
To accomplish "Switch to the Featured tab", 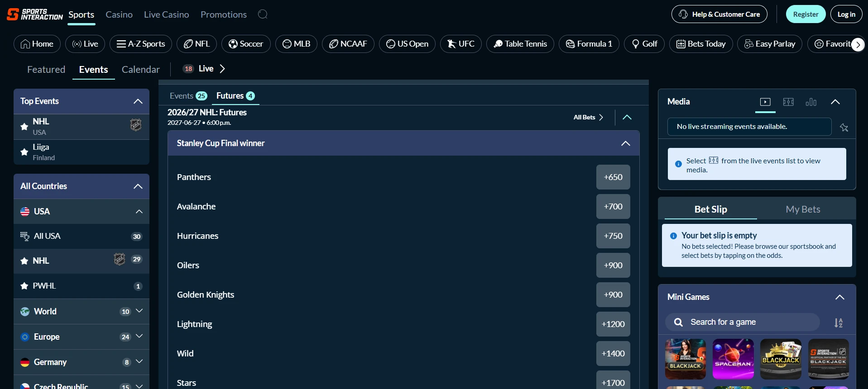I will [x=46, y=69].
